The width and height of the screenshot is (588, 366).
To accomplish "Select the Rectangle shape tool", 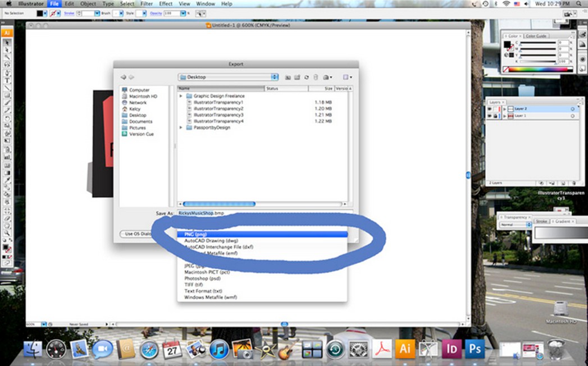I will (x=7, y=95).
